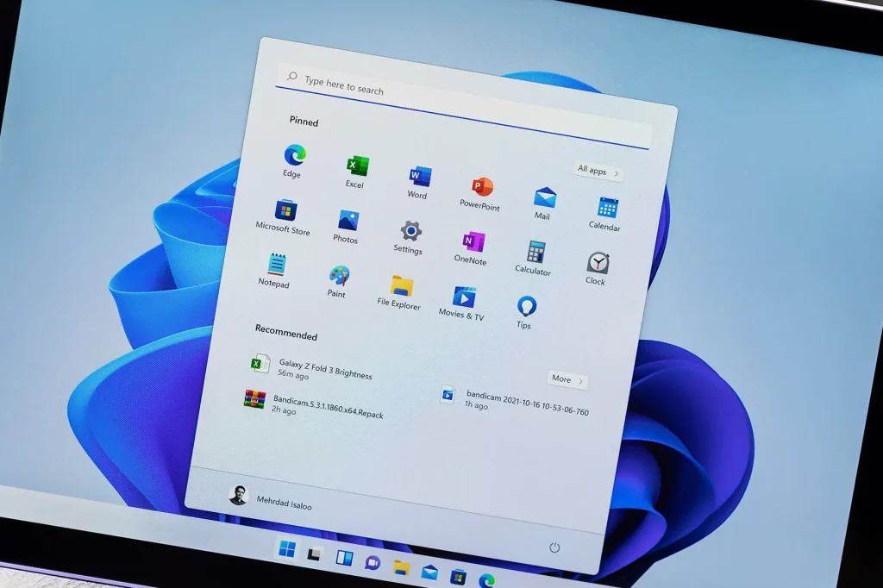Launch Excel from pinned apps
Viewport: 883px width, 588px height.
[356, 172]
